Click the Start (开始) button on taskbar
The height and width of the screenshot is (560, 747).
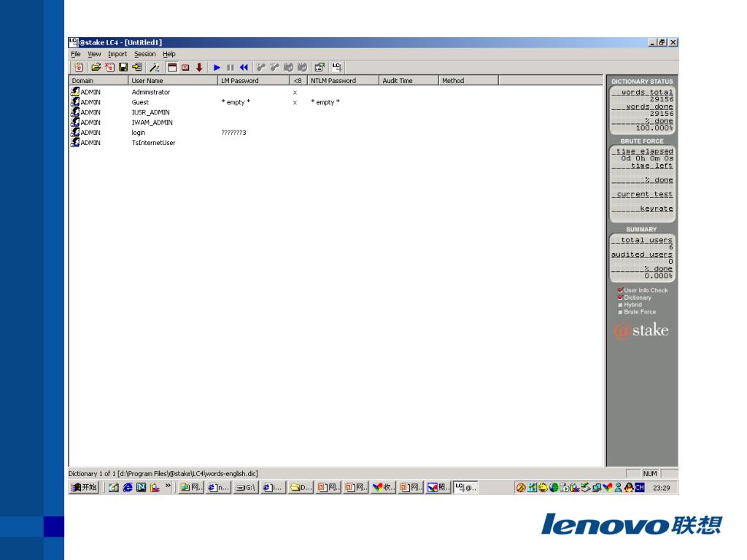click(84, 487)
